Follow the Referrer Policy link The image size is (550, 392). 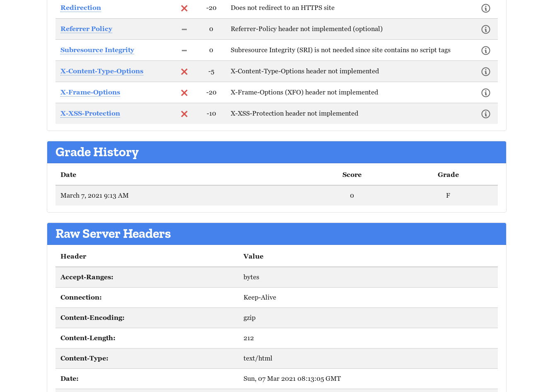86,29
